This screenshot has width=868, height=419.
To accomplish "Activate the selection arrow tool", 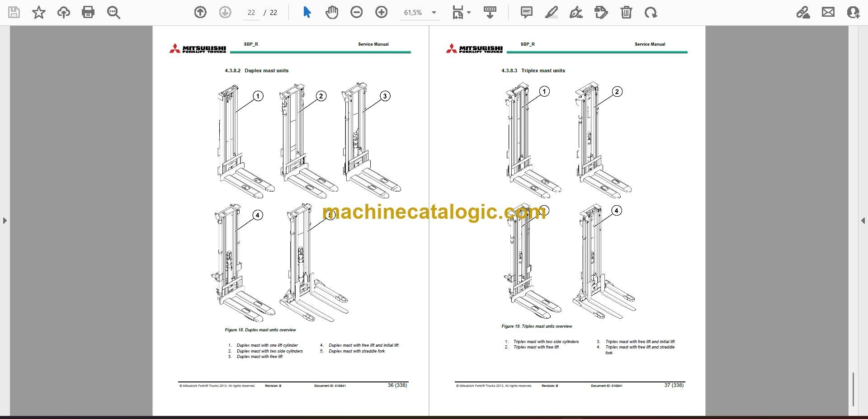I will 307,12.
